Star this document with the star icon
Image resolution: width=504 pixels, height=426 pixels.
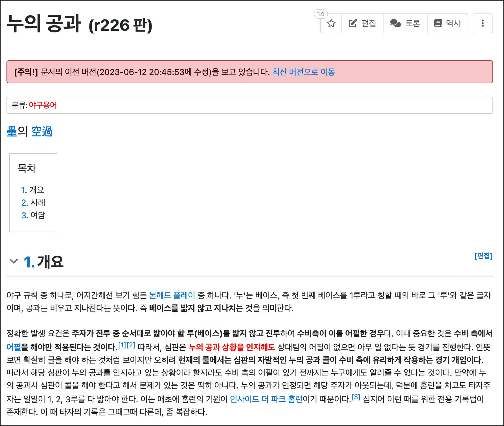pos(331,23)
